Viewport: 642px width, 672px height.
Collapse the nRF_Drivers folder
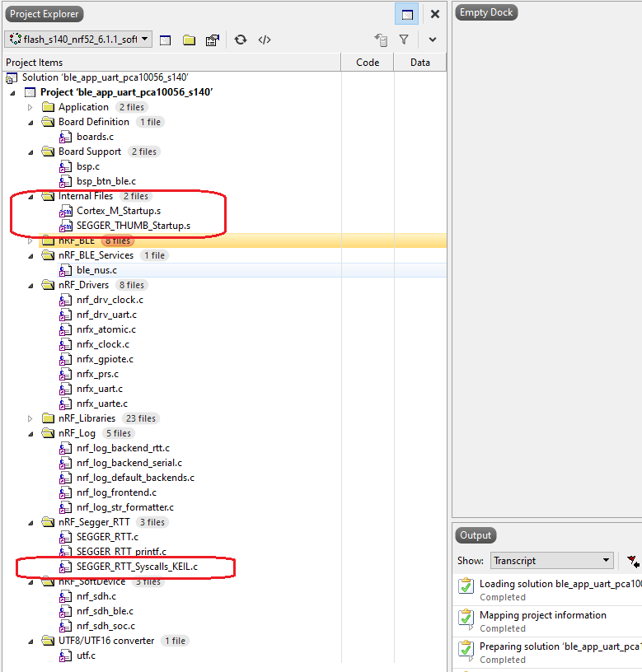point(30,285)
